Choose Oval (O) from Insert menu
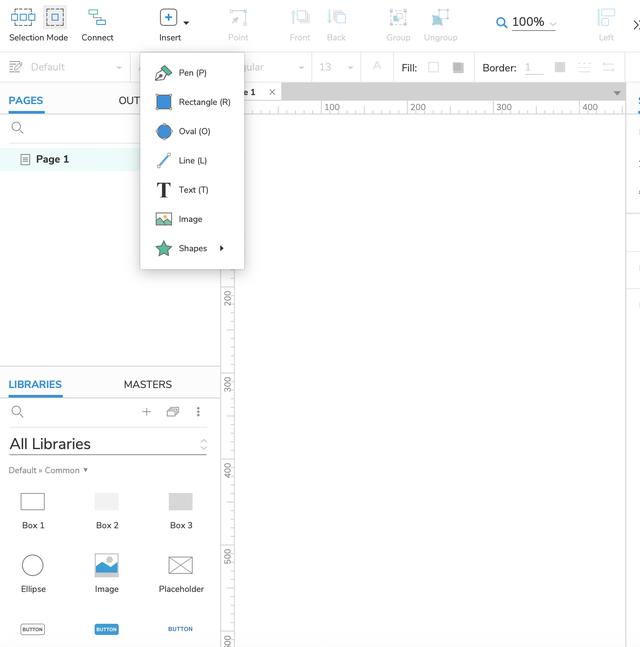Screen dimensions: 640x647 (x=192, y=131)
